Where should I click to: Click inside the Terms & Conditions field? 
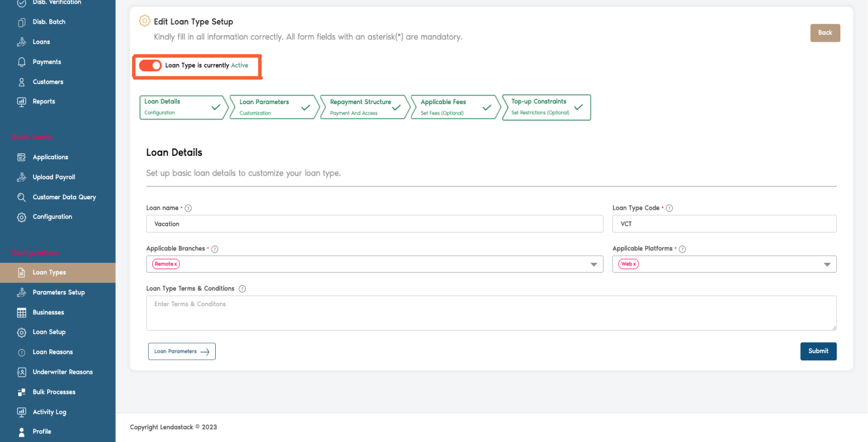491,313
